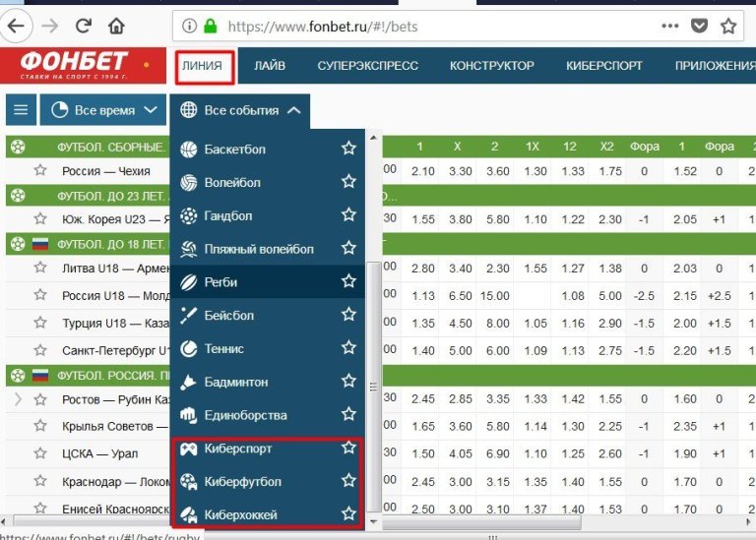Open the СУПЕРЭКСПРЕСС tab

click(x=367, y=66)
